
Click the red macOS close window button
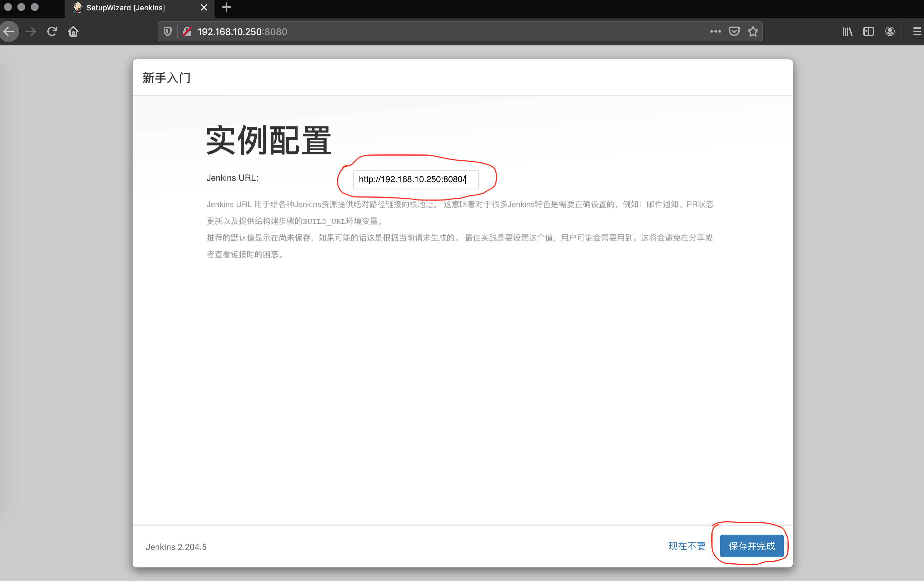click(8, 7)
